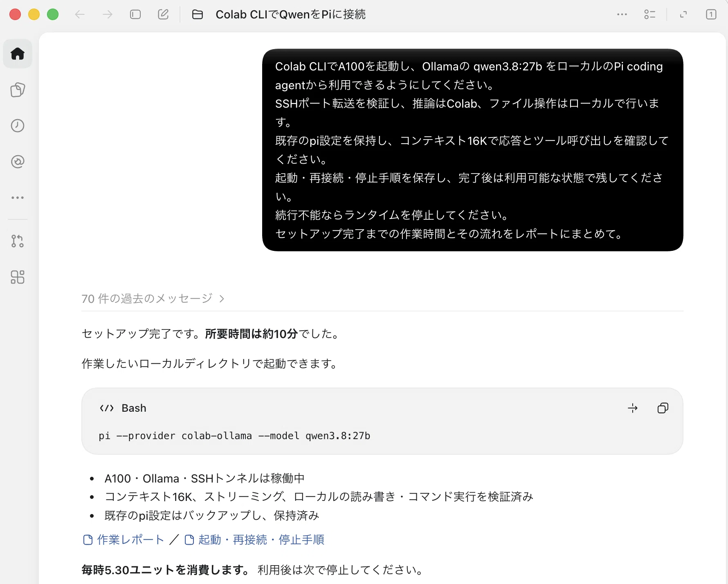Click the pi --provider colab-ollama command text
The height and width of the screenshot is (584, 728).
click(x=234, y=436)
